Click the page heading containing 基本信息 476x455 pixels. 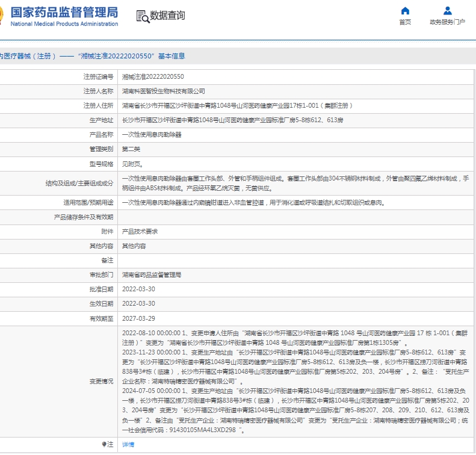93,56
